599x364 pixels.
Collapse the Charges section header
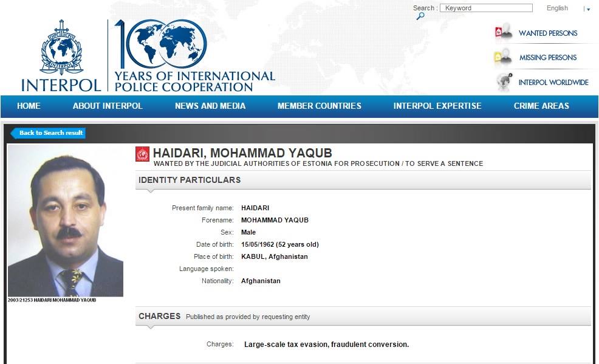click(363, 316)
